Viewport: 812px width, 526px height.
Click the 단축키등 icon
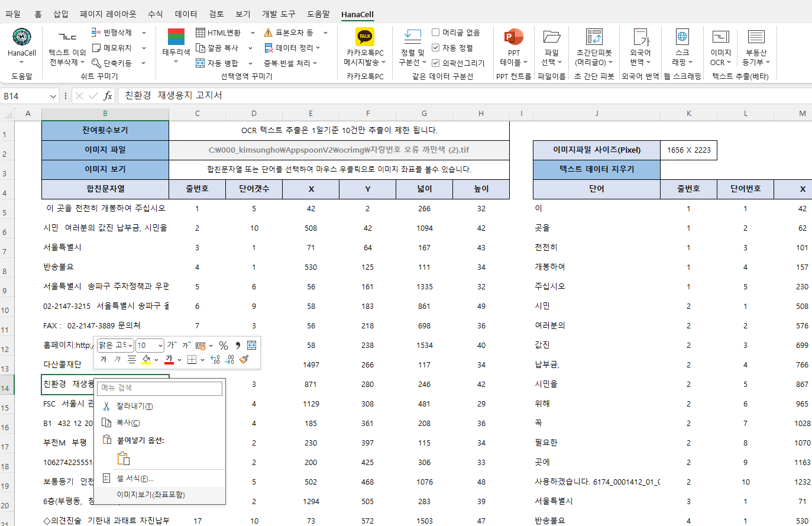coord(96,63)
